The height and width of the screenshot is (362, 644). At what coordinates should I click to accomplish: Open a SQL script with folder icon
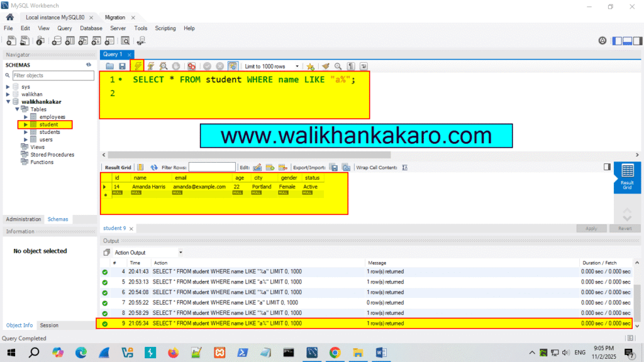tap(110, 65)
